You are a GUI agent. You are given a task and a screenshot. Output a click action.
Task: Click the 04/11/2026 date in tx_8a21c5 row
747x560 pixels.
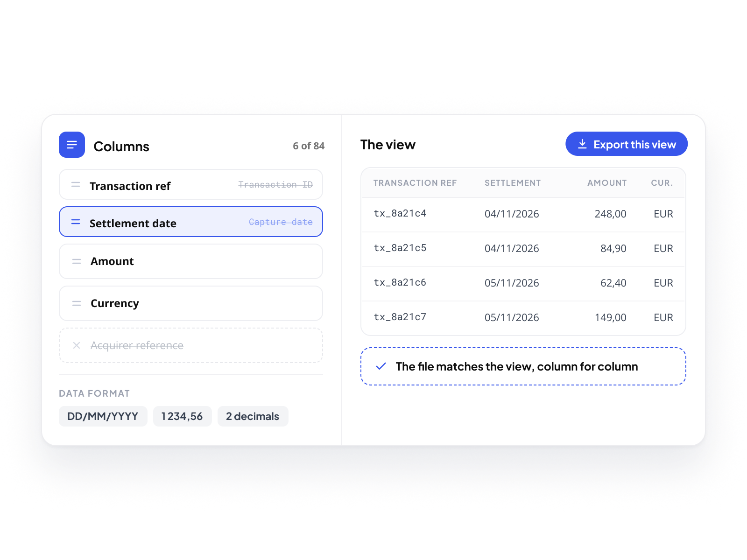coord(512,248)
